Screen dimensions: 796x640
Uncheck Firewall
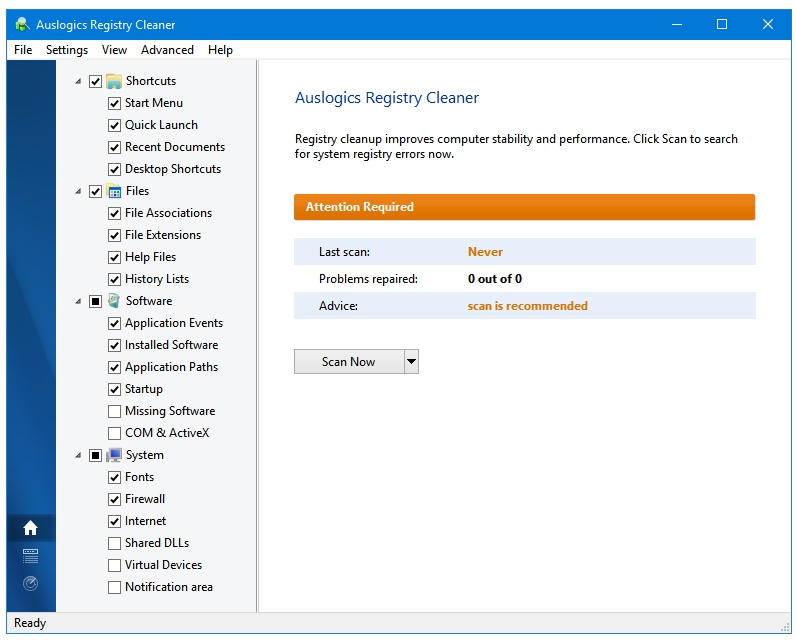[114, 499]
